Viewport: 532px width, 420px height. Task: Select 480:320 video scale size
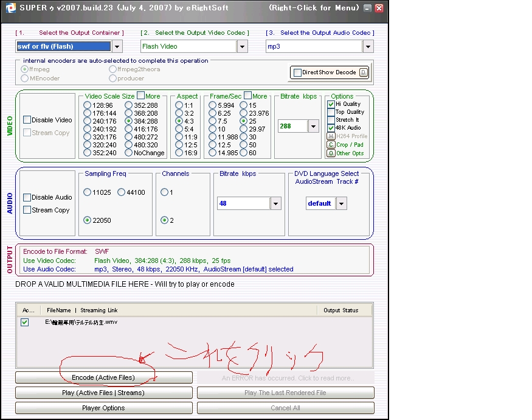click(128, 145)
